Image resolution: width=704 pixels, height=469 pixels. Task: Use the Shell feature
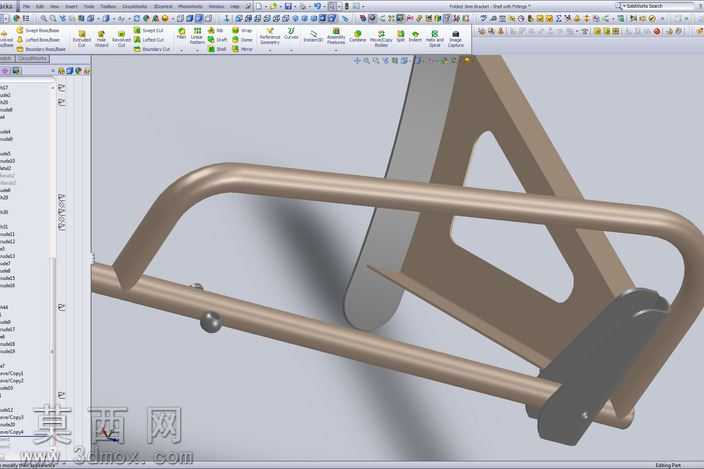coord(217,49)
